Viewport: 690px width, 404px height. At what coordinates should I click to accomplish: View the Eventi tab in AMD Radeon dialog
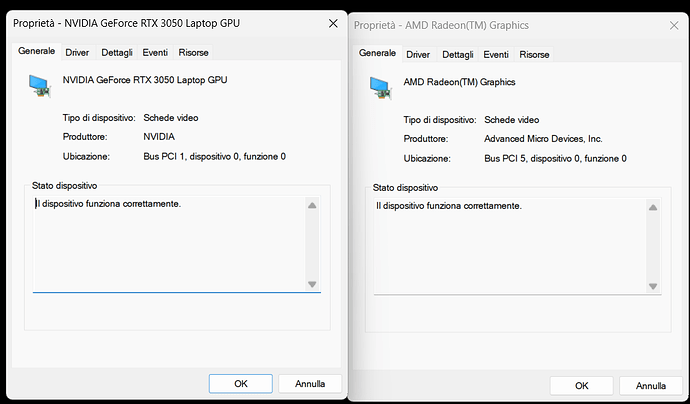496,54
